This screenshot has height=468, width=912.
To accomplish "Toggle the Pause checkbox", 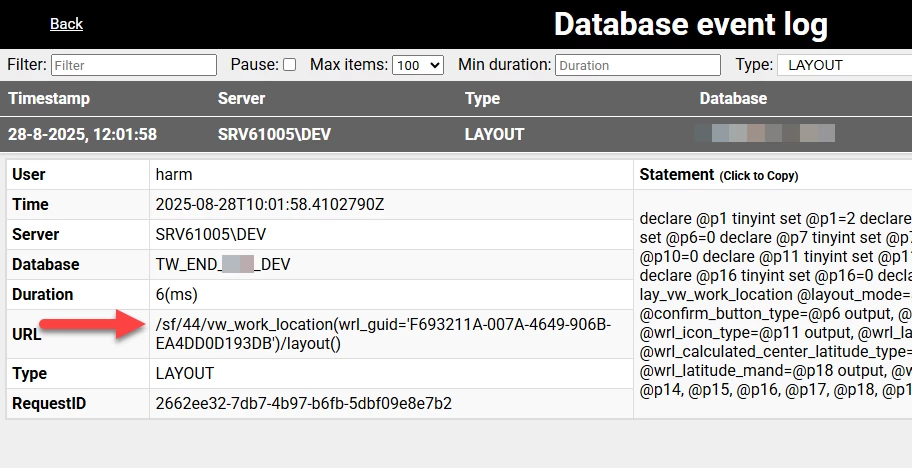I will (289, 65).
